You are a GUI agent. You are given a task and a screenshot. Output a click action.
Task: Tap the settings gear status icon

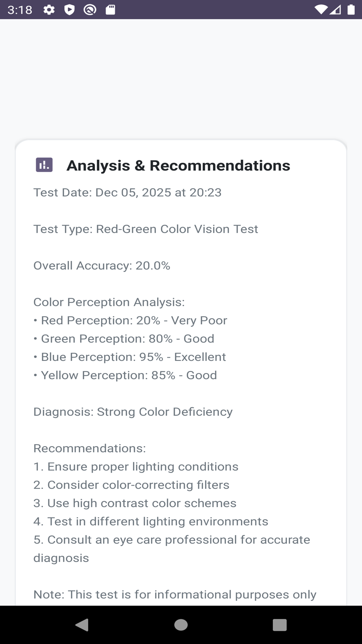[x=49, y=10]
